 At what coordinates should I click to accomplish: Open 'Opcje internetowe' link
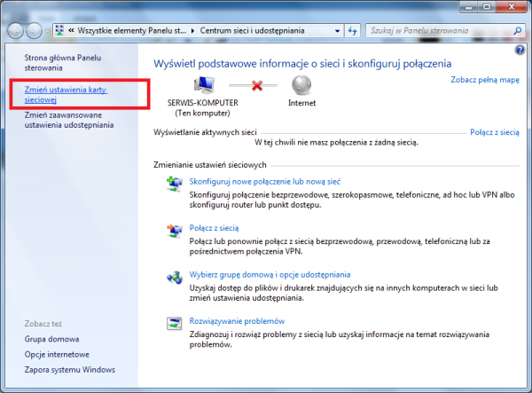click(x=57, y=354)
